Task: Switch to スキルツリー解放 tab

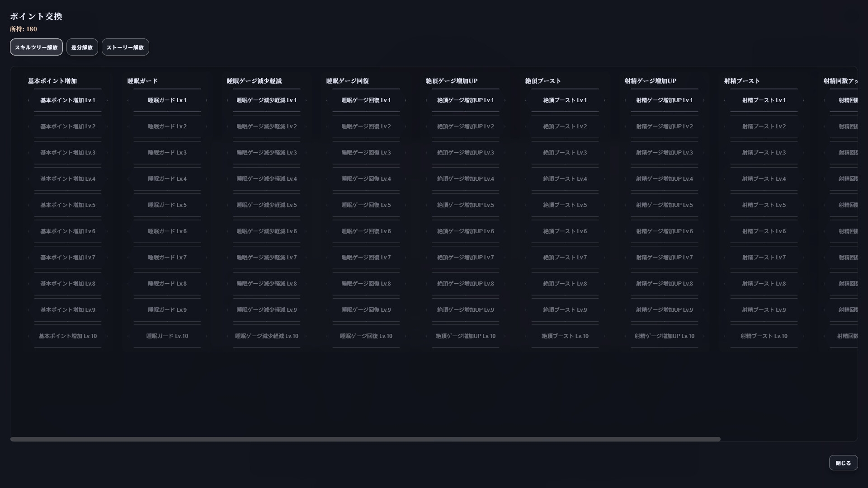Action: (36, 47)
